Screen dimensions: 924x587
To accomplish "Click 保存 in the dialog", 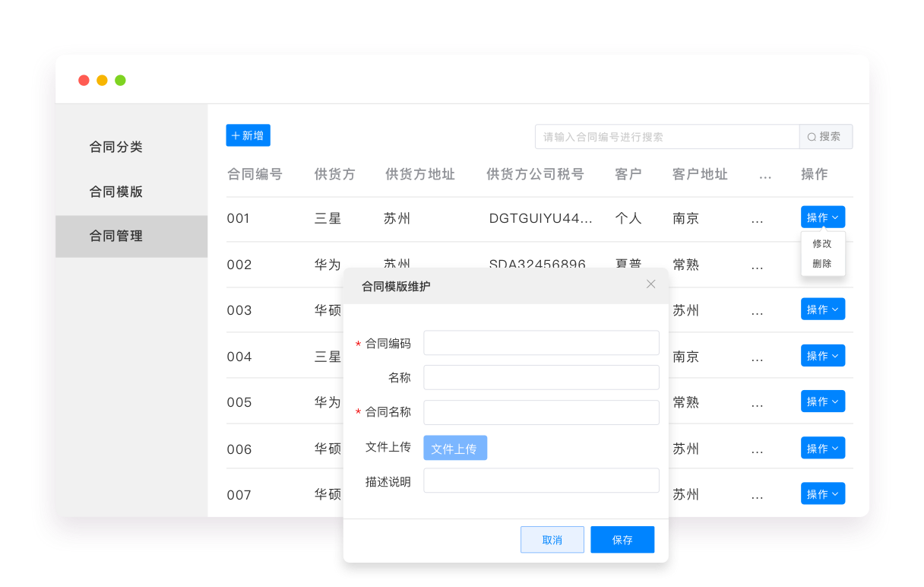I will pos(622,539).
